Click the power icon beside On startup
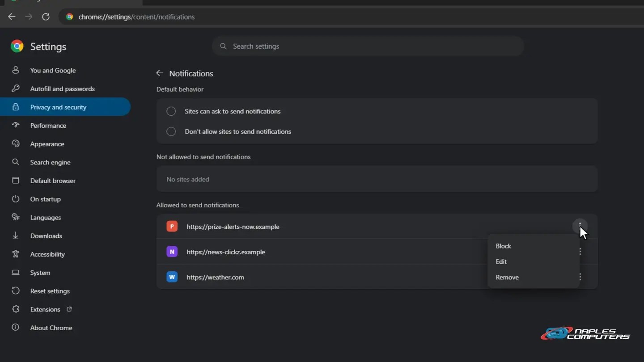The height and width of the screenshot is (362, 644). (16, 199)
